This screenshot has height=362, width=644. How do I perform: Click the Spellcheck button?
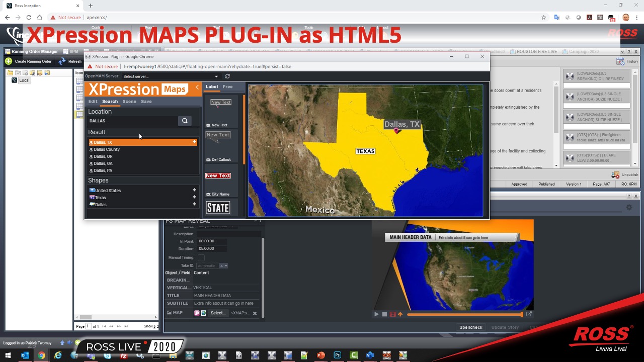[x=470, y=327]
